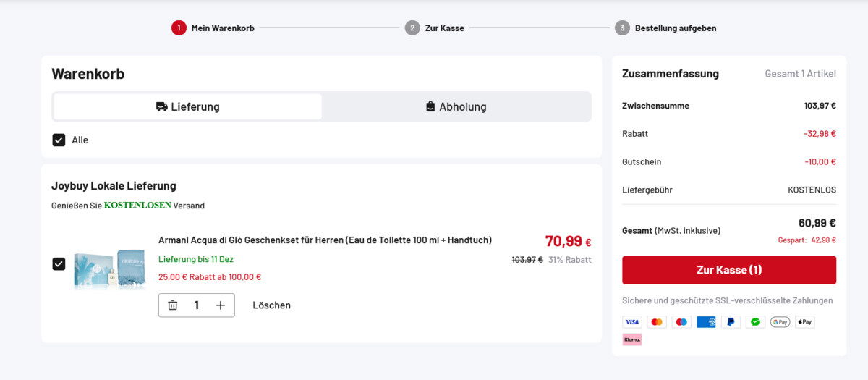Click the Maestro payment icon
The height and width of the screenshot is (380, 868).
(x=681, y=322)
